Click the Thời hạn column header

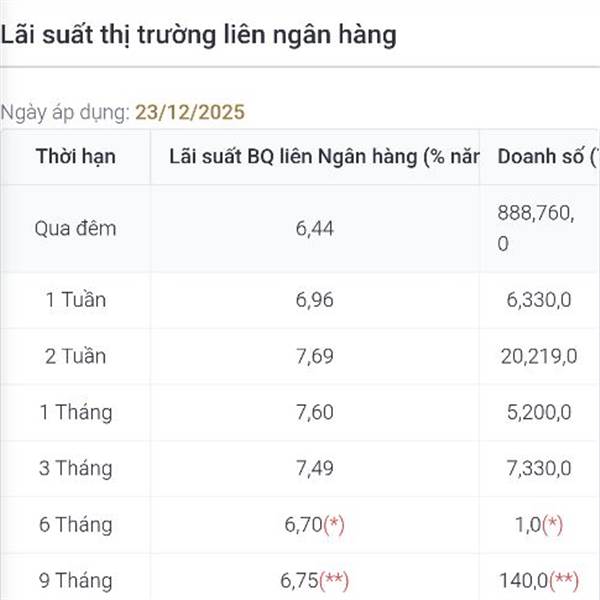coord(76,157)
